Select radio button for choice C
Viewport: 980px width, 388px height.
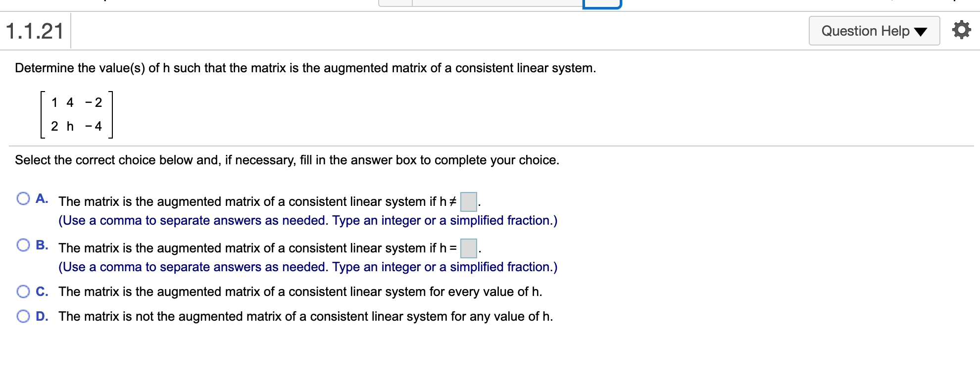[x=23, y=291]
